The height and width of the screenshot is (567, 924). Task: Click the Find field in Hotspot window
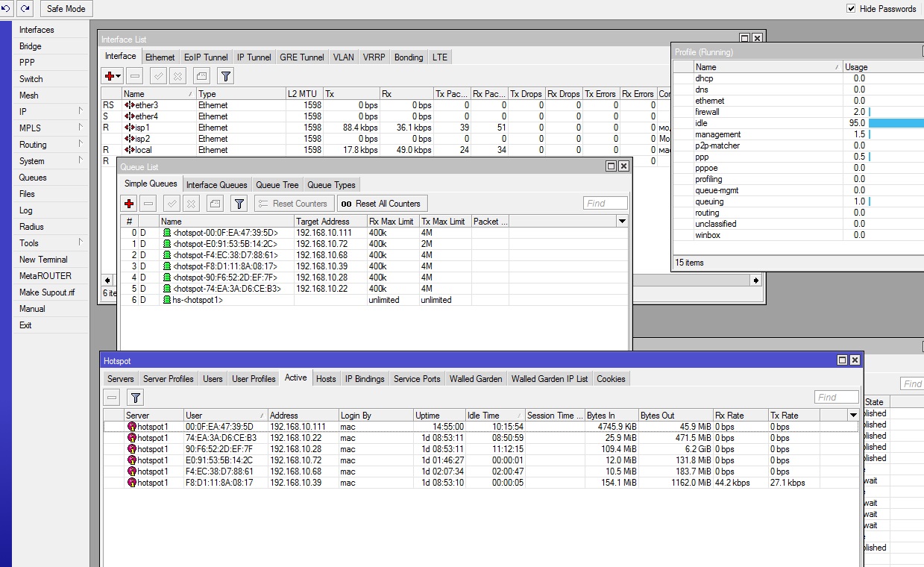[836, 398]
